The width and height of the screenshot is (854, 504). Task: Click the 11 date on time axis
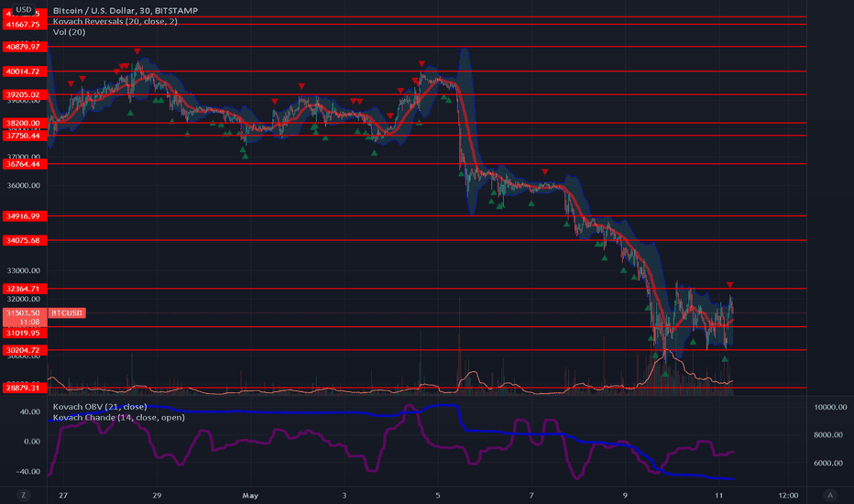[719, 495]
